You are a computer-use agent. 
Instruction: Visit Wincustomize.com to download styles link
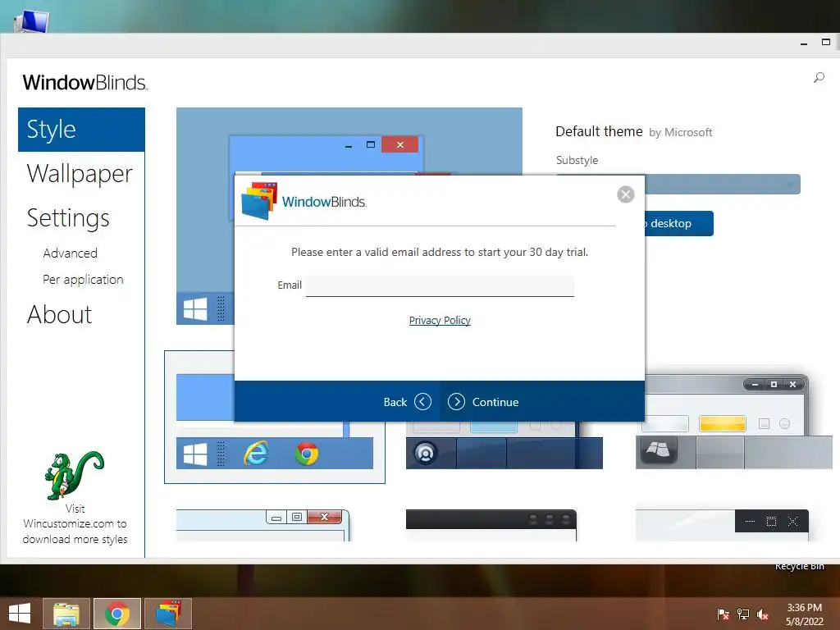[75, 524]
